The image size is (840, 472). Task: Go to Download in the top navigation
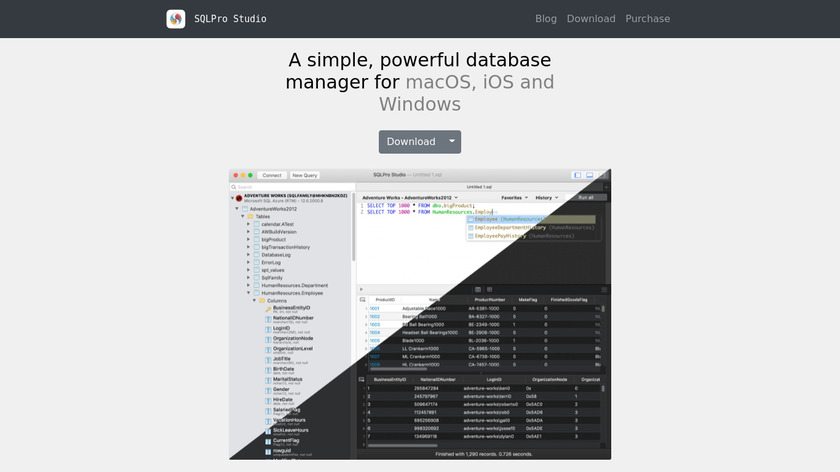pyautogui.click(x=591, y=19)
